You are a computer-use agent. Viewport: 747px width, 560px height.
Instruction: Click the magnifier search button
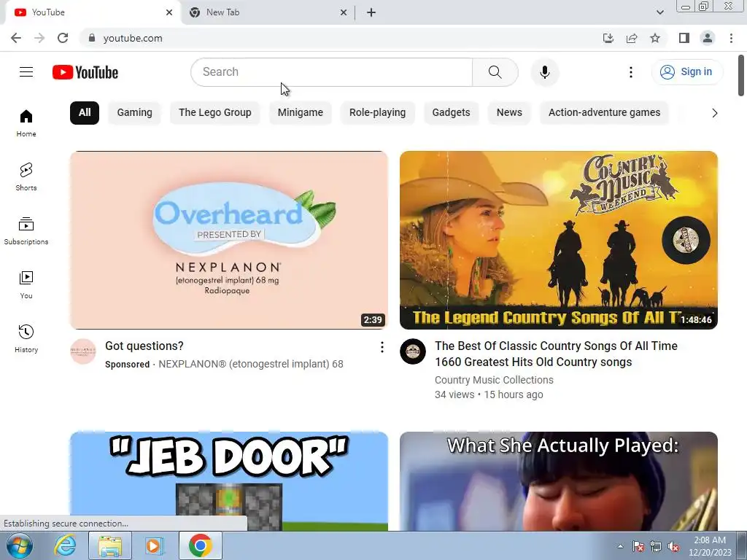click(495, 72)
